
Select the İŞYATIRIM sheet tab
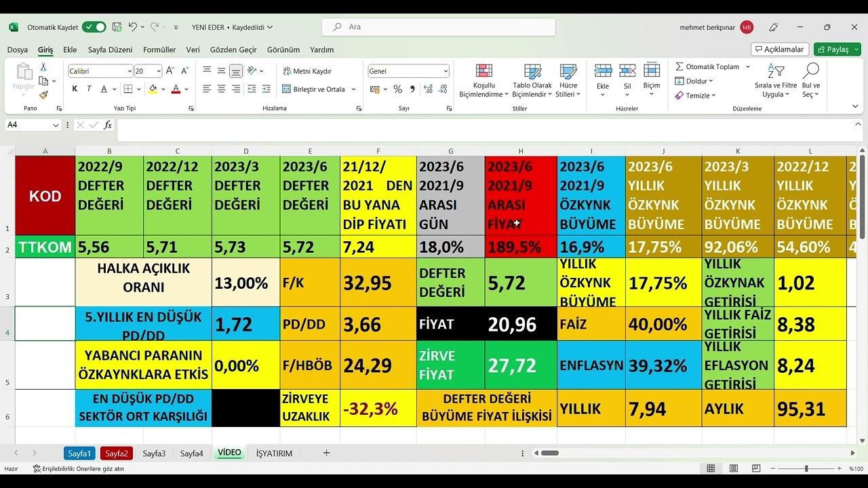(274, 453)
